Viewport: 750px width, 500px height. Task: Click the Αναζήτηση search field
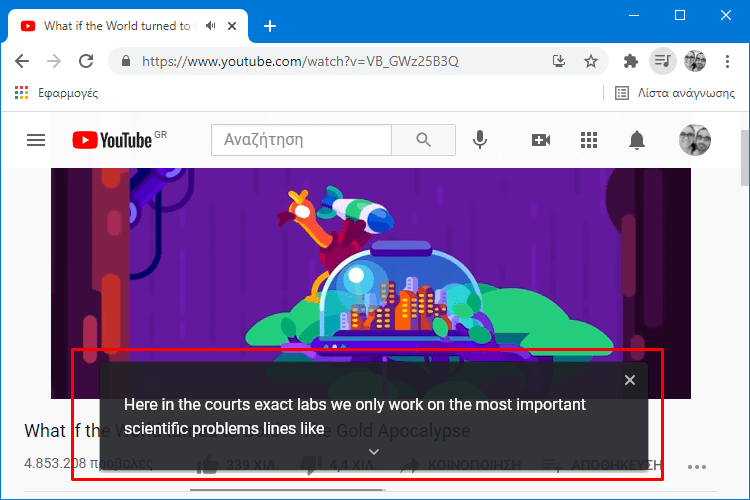[x=301, y=140]
